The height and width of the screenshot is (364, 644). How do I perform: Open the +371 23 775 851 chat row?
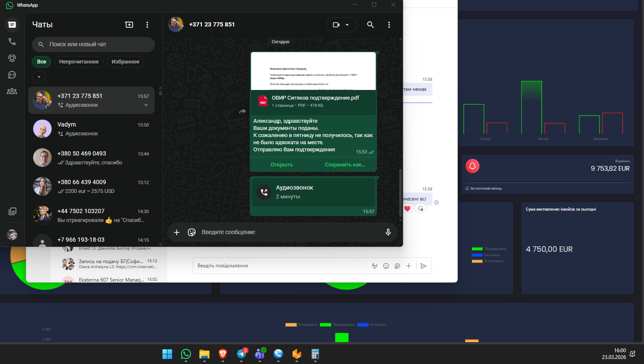(91, 100)
